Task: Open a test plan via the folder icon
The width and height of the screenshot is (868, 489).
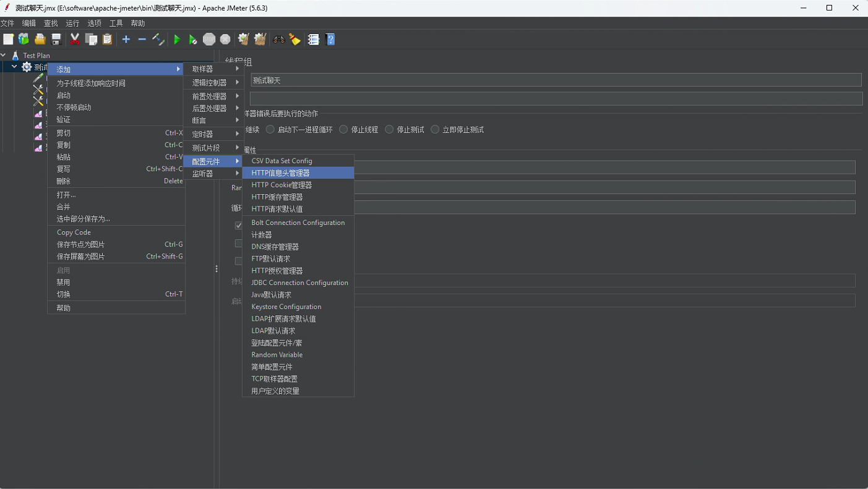Action: coord(40,39)
